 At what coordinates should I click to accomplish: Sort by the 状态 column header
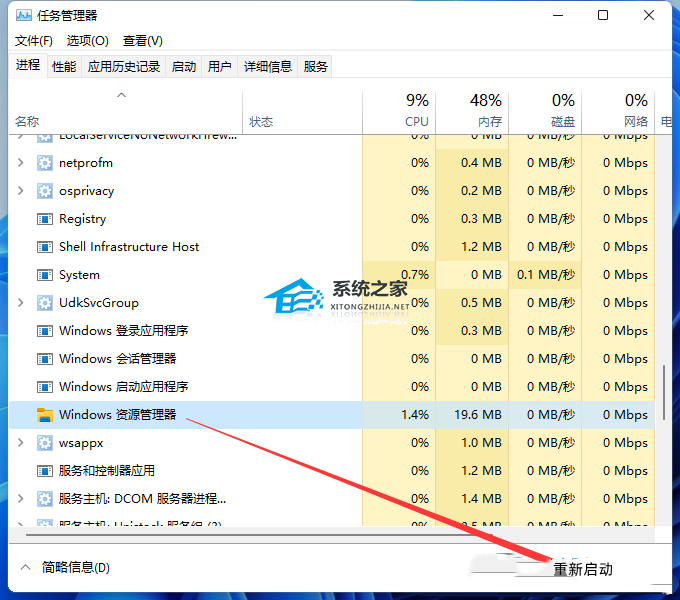[303, 113]
